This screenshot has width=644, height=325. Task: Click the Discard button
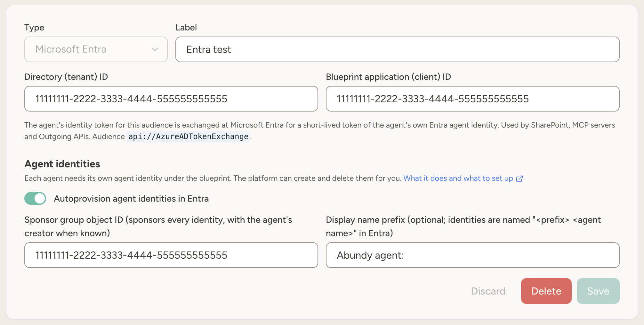[x=488, y=291]
